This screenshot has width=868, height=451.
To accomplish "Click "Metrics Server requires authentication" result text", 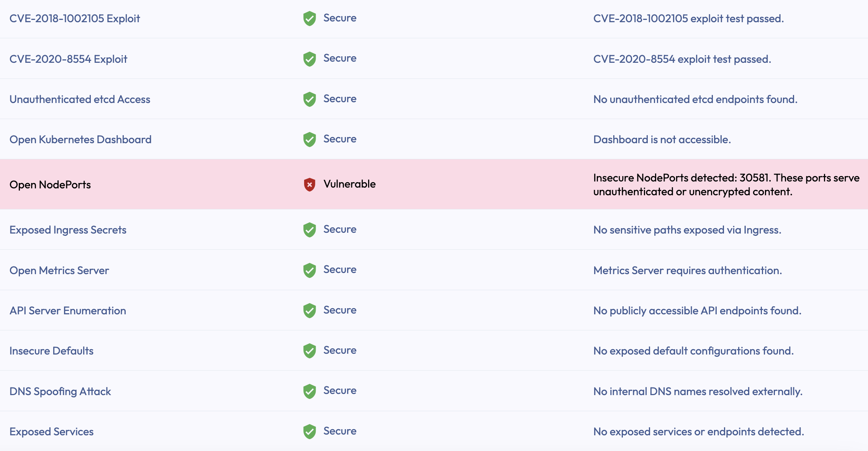I will [688, 270].
